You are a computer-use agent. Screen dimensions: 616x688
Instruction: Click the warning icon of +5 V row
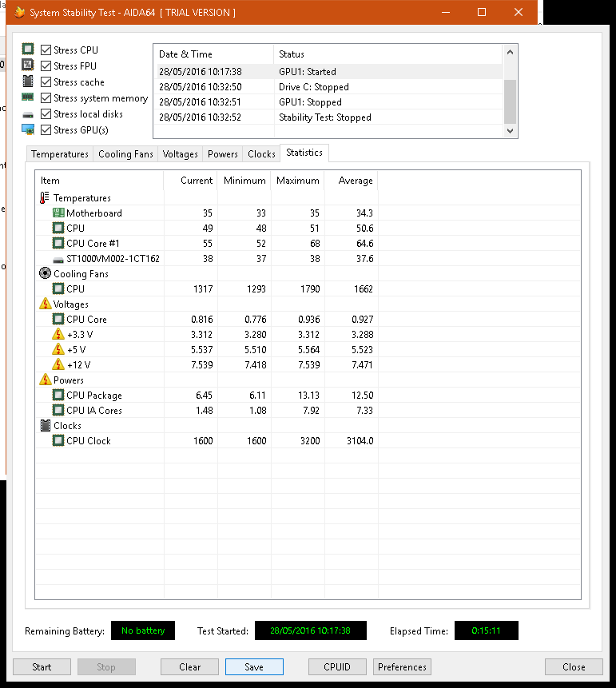(x=58, y=349)
